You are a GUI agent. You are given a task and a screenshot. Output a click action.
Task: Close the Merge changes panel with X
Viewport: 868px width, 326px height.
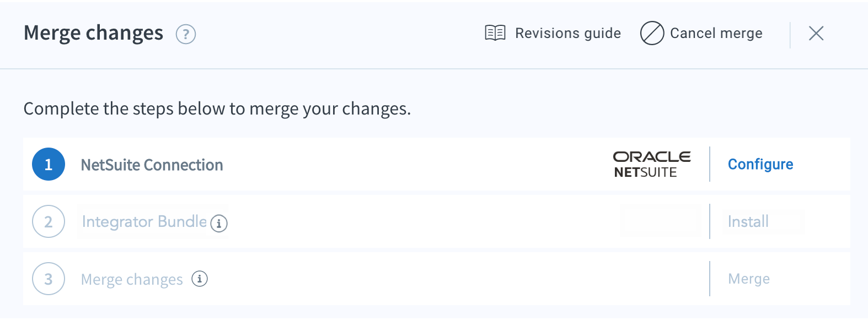point(816,34)
